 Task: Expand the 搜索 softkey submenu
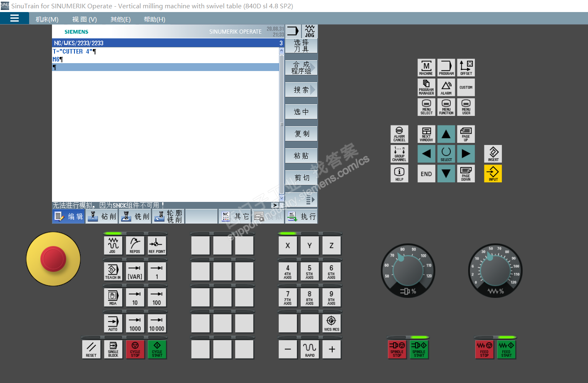pos(301,90)
